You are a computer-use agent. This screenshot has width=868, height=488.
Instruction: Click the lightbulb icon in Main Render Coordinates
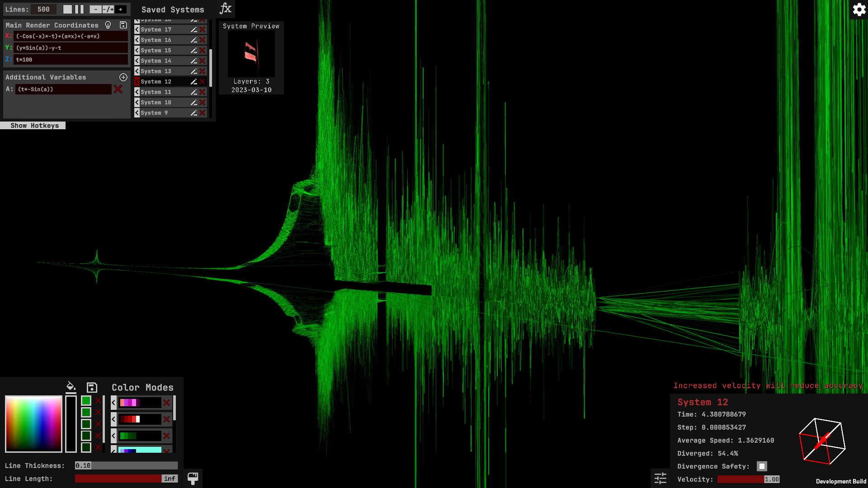point(108,25)
